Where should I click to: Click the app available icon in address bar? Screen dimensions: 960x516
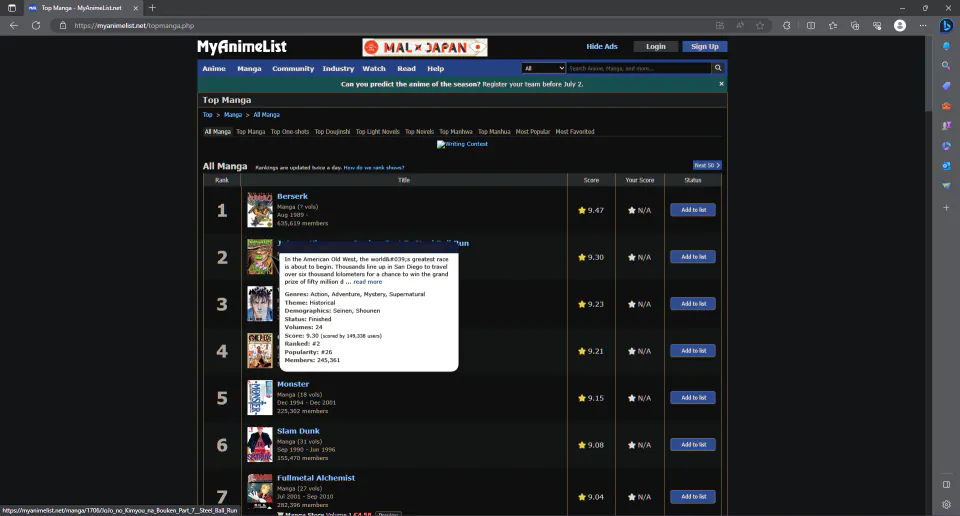(x=720, y=26)
